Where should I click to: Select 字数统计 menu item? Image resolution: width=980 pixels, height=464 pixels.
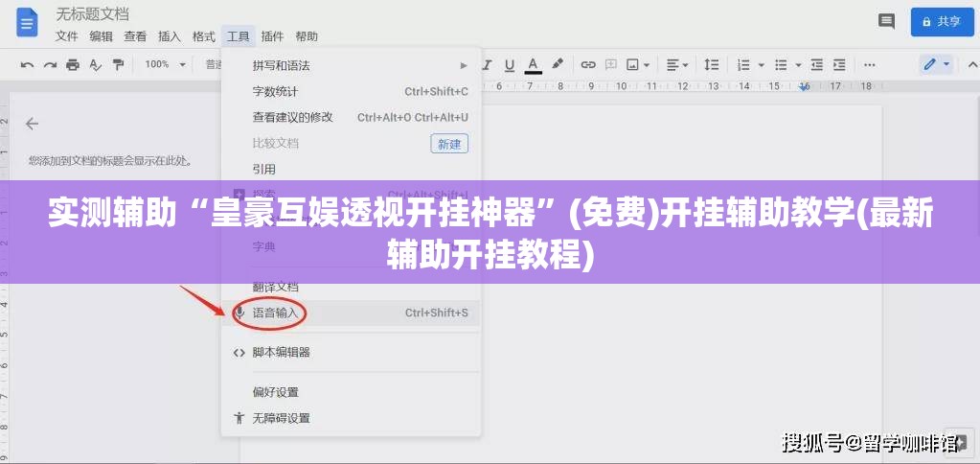click(x=351, y=92)
